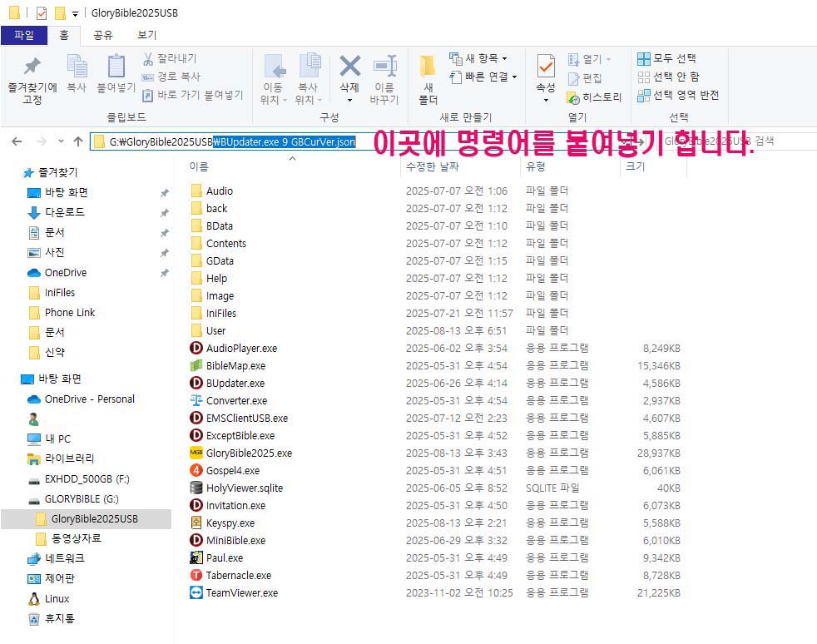This screenshot has height=644, width=817.
Task: Click the BibleMap.exe file icon
Action: coord(196,366)
